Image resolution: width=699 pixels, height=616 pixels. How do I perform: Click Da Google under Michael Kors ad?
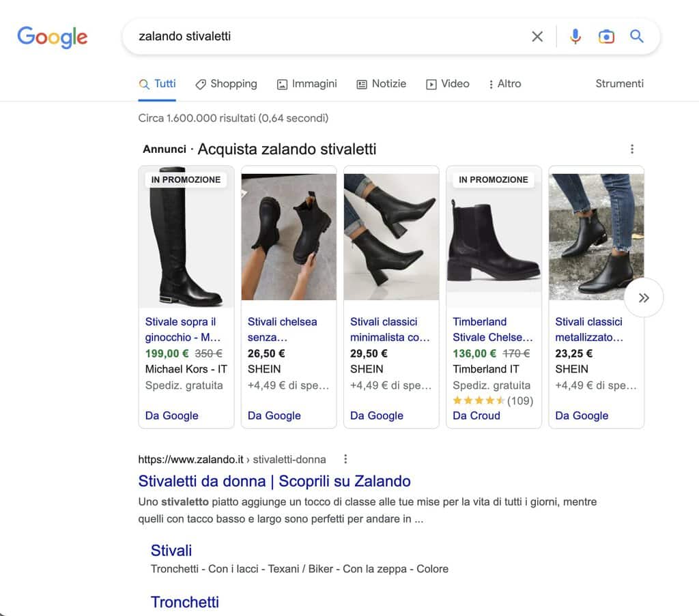click(x=171, y=415)
